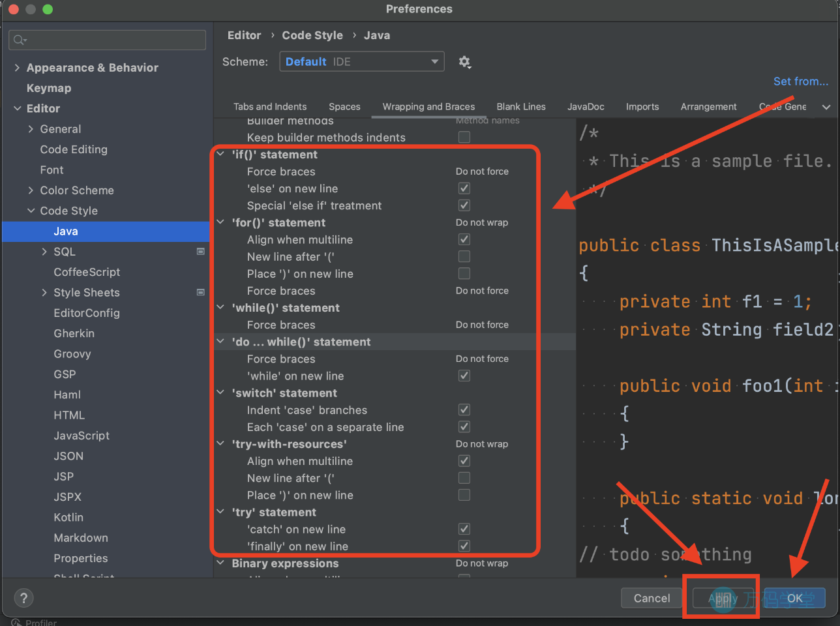Open the JavaDoc tab
Image resolution: width=840 pixels, height=626 pixels.
click(x=586, y=107)
